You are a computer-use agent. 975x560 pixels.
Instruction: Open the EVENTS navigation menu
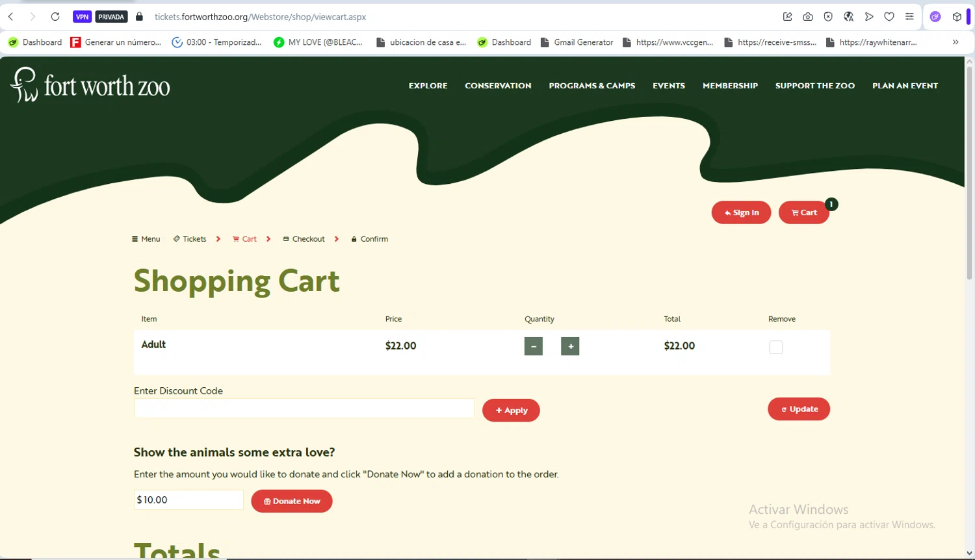[x=669, y=86]
